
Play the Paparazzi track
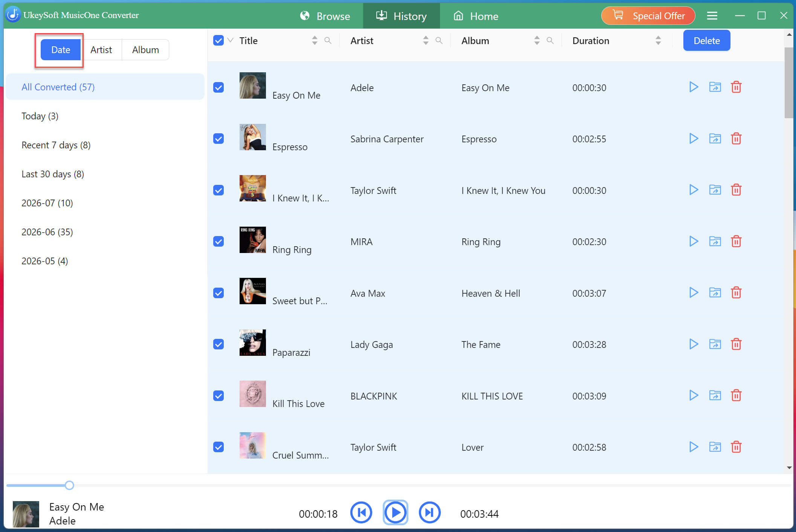click(x=694, y=344)
